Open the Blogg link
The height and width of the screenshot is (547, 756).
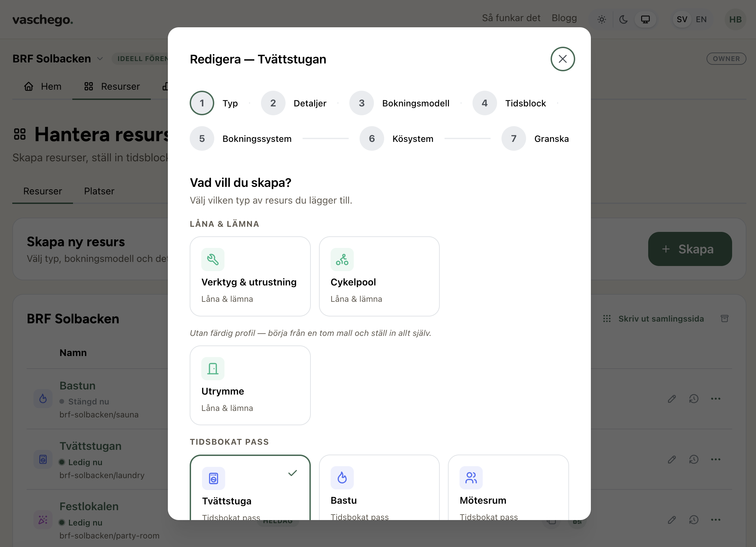(x=564, y=18)
